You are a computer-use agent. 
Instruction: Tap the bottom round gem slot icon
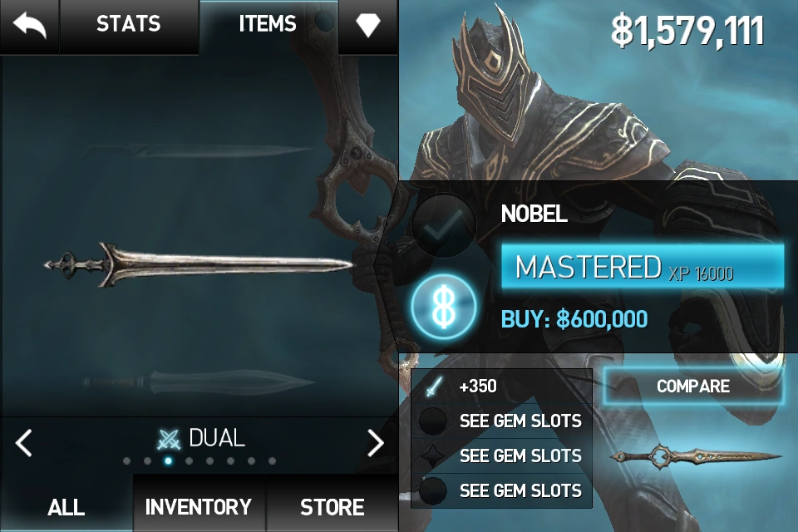pyautogui.click(x=432, y=490)
